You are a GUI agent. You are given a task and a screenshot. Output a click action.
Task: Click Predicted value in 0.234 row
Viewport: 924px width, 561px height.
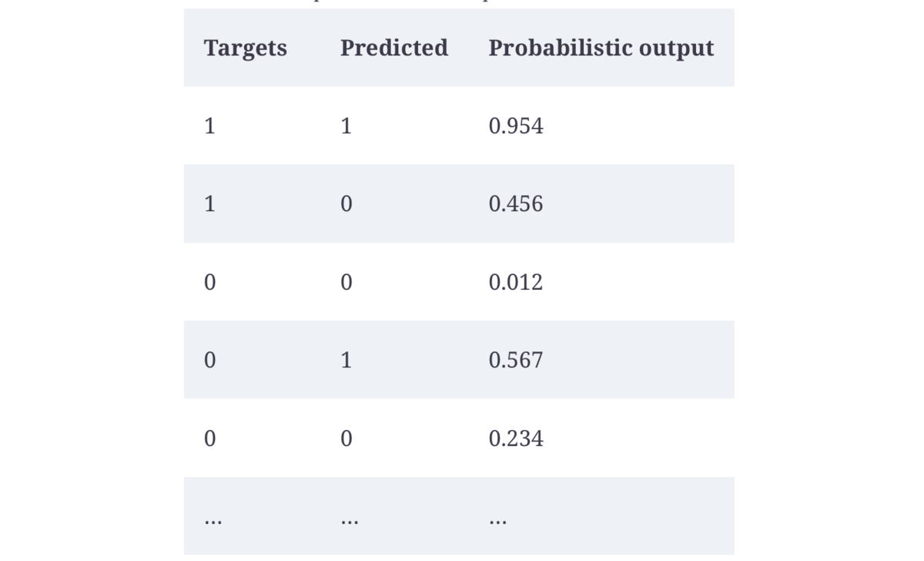click(x=346, y=438)
